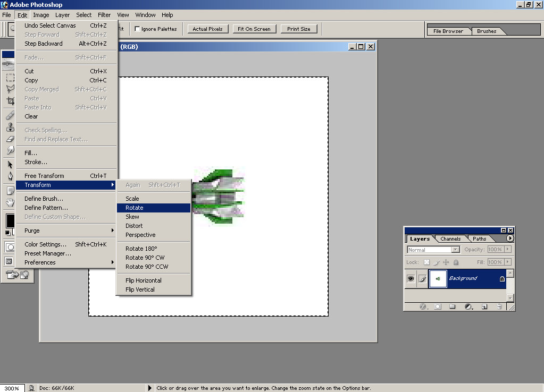Open the Normal blend mode dropdown
This screenshot has width=544, height=392.
[433, 250]
